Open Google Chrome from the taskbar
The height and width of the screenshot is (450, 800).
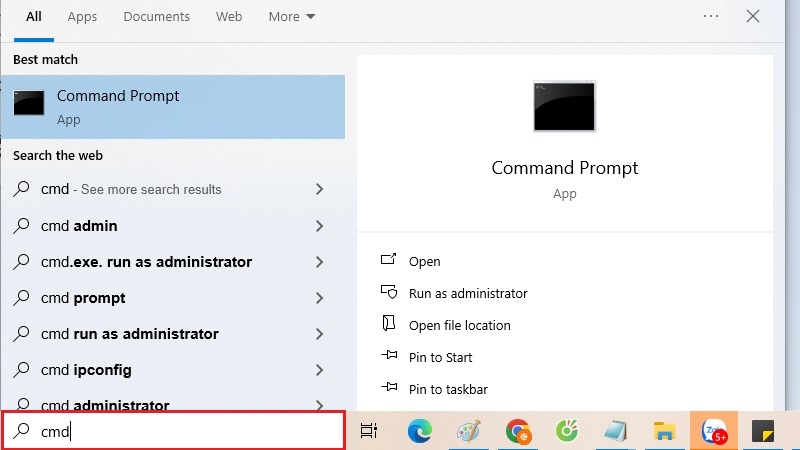(518, 431)
